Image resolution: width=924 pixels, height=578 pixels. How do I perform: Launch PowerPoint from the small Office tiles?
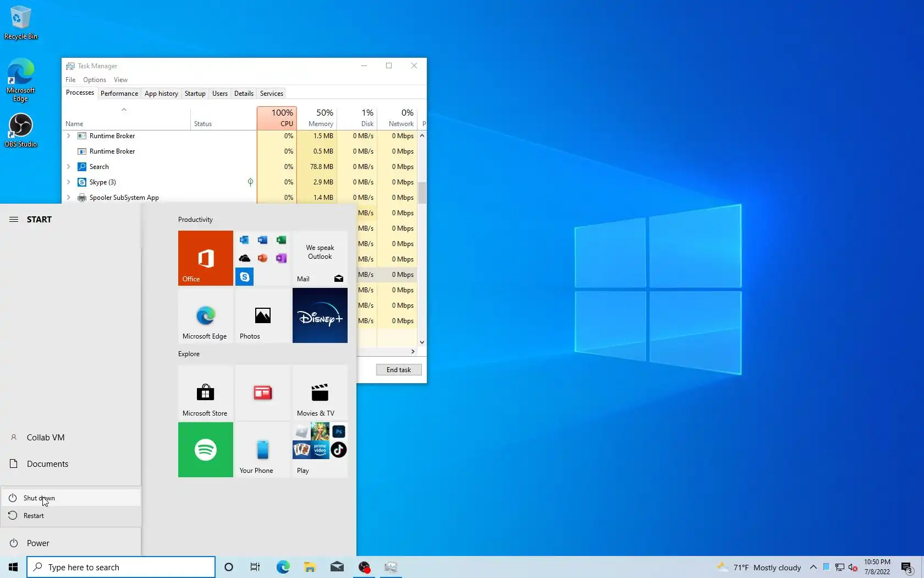click(x=263, y=258)
